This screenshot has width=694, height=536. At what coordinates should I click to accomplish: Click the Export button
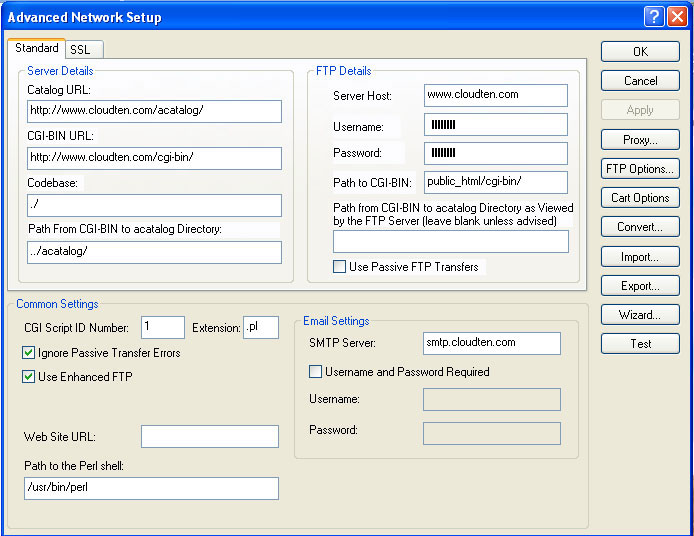(x=640, y=286)
